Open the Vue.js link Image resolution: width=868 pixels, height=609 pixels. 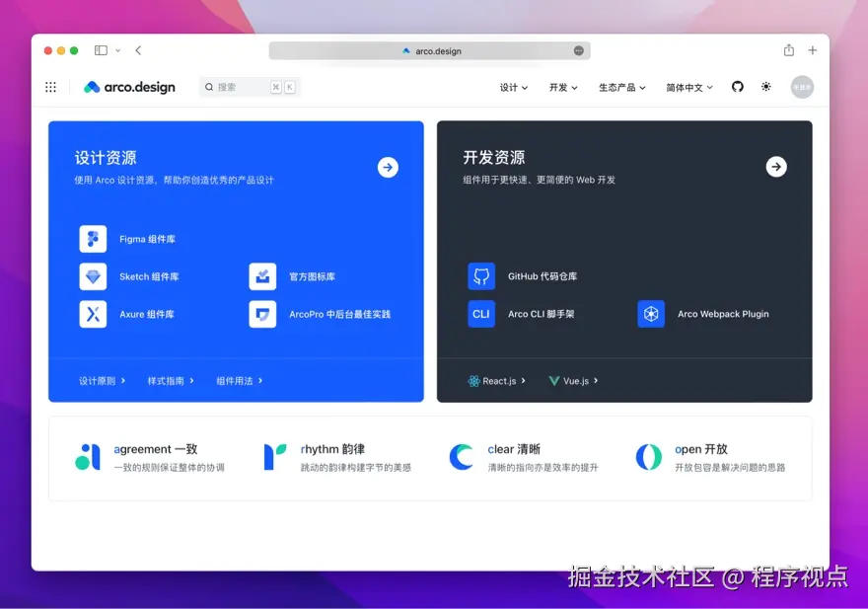(x=573, y=381)
